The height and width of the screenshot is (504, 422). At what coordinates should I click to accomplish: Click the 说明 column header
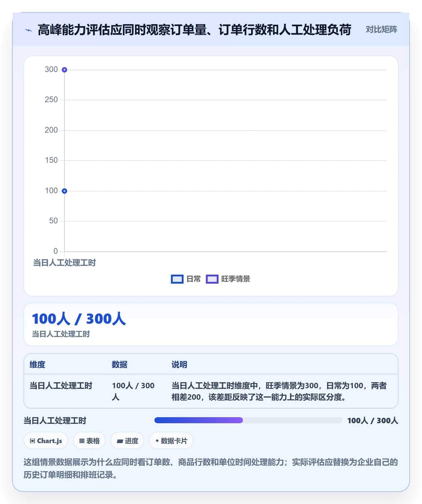tap(179, 364)
